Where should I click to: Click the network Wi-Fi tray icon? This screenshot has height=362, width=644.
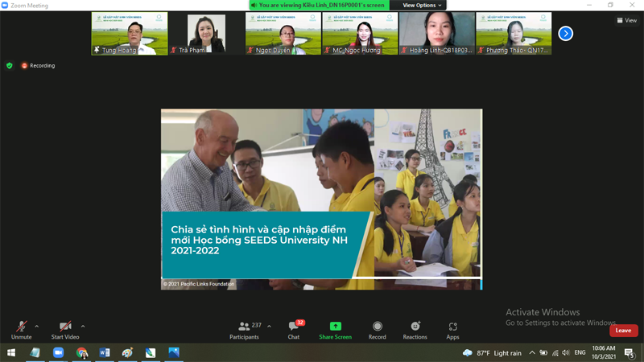pyautogui.click(x=555, y=352)
